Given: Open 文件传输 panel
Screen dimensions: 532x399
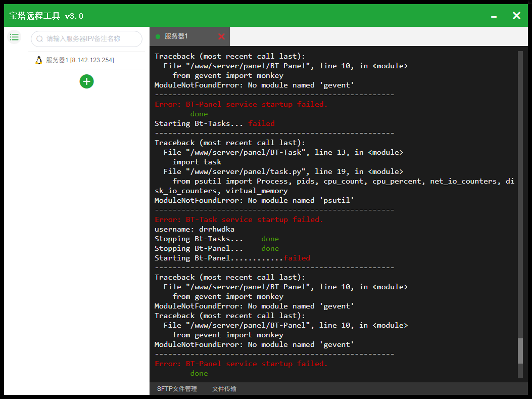Looking at the screenshot, I should (224, 389).
